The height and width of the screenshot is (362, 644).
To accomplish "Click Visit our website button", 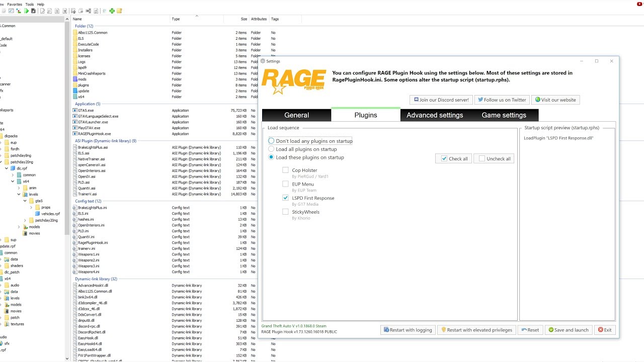I will tap(555, 100).
